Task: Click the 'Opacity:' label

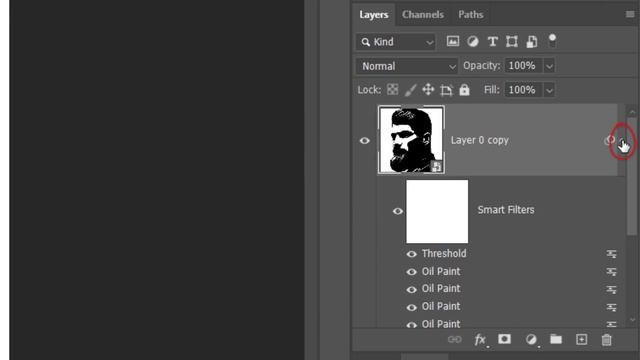Action: click(482, 66)
